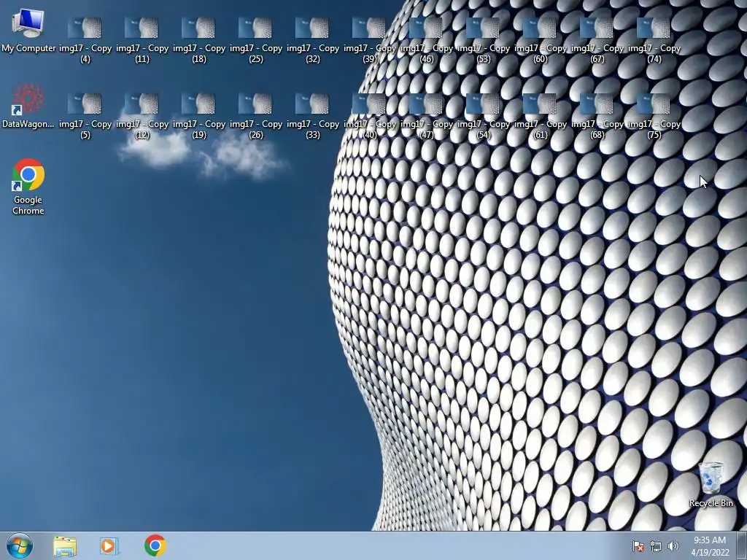Select the img17 - Copy (61) file
Image resolution: width=747 pixels, height=560 pixels.
[541, 116]
